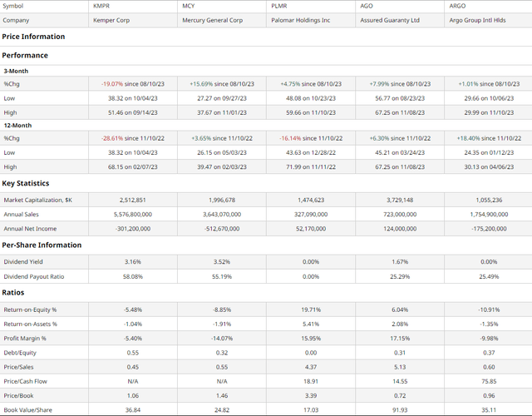Viewport: 532px width, 416px height.
Task: Click the 327,090,000 annual sales value
Action: tap(311, 215)
